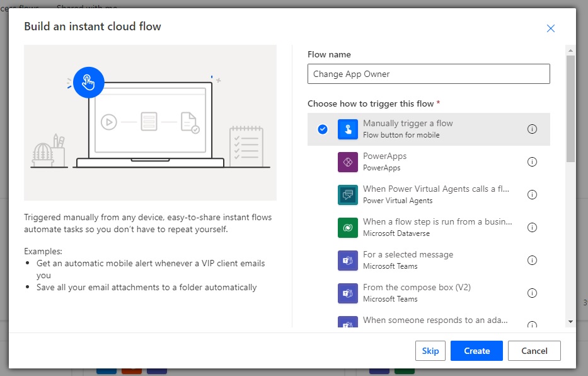588x376 pixels.
Task: Choose the purple PowerApps trigger icon
Action: pyautogui.click(x=348, y=162)
